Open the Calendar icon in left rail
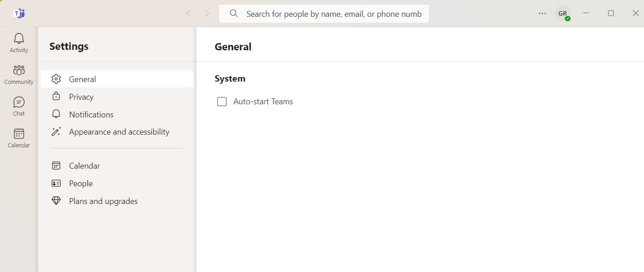Viewport: 644px width, 272px height. click(x=19, y=134)
